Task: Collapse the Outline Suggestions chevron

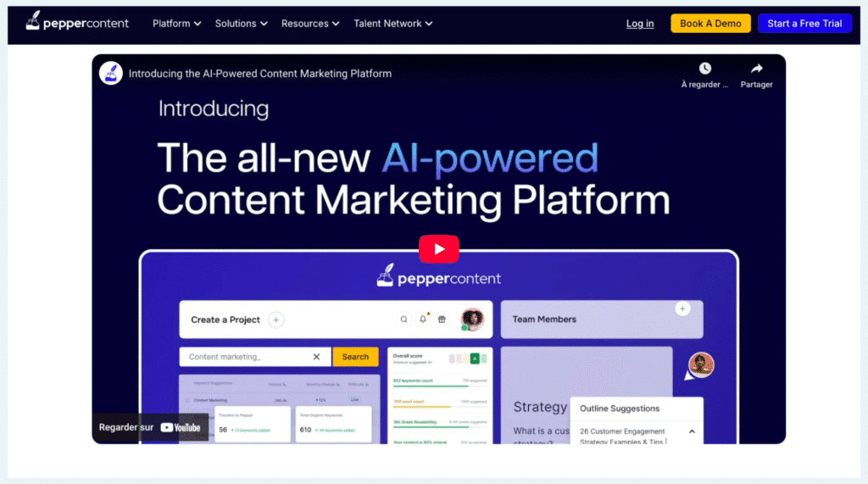Action: click(x=692, y=431)
